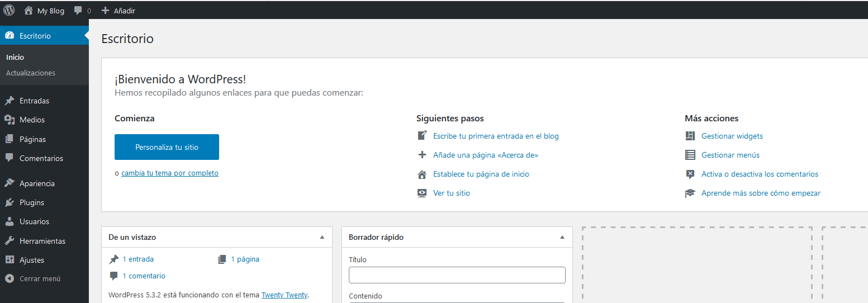This screenshot has width=868, height=303.
Task: Click the pushpin icon beside 1 entrada
Action: point(114,259)
